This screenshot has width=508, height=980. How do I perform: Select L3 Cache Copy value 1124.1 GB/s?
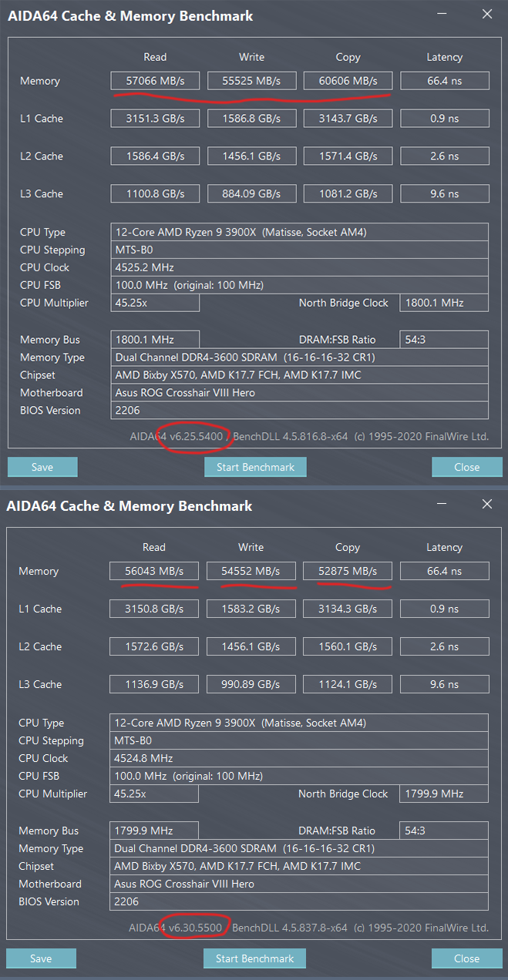point(347,685)
